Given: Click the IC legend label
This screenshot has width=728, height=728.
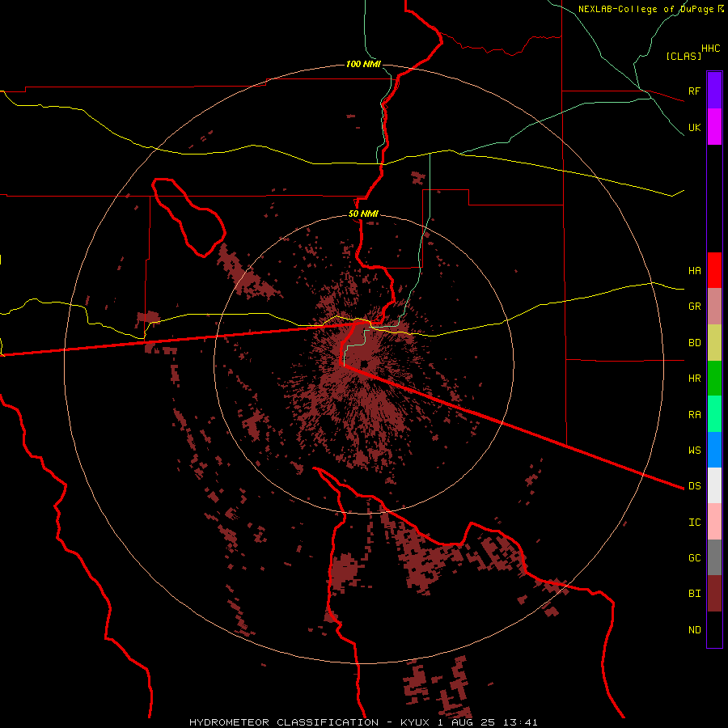Looking at the screenshot, I should [694, 523].
